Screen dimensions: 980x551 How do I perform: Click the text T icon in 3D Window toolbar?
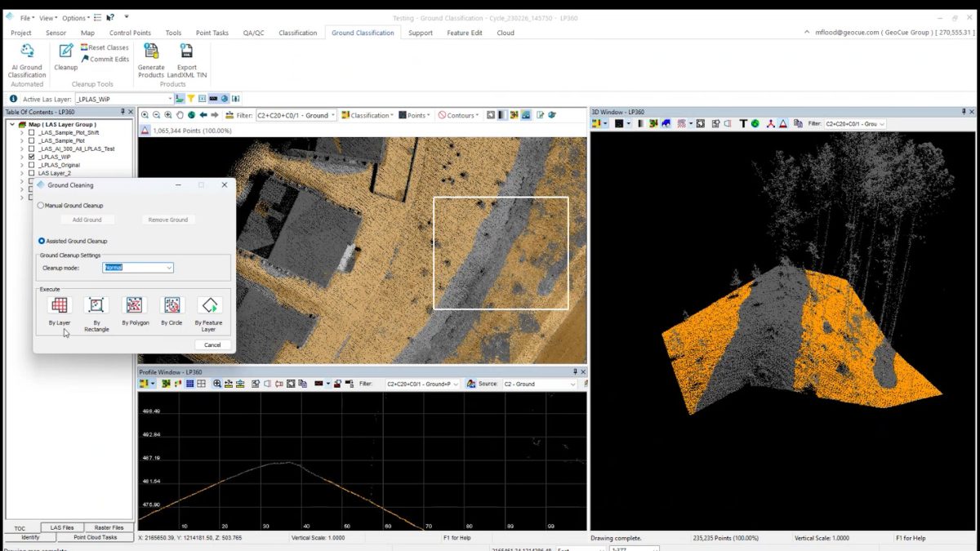(x=743, y=123)
